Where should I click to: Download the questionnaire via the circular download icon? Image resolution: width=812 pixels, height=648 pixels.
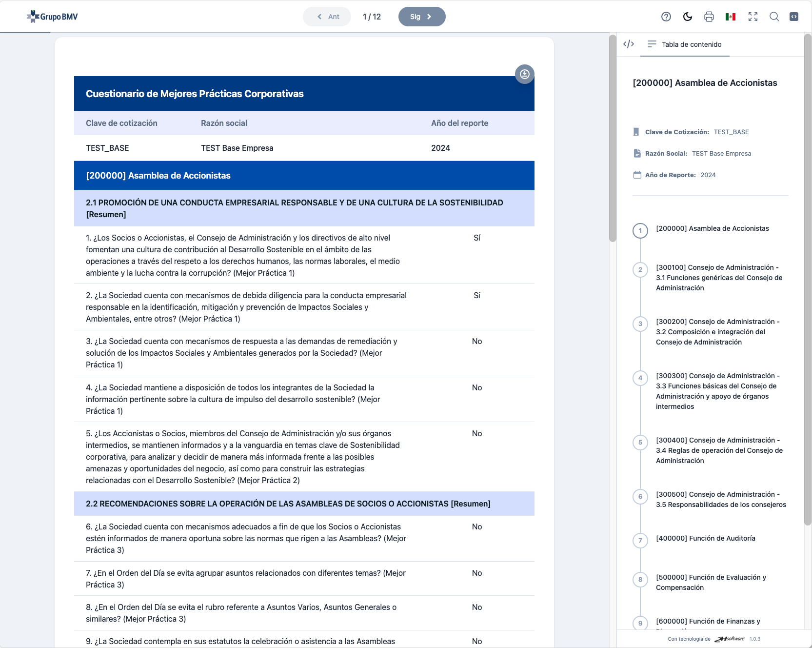[525, 75]
